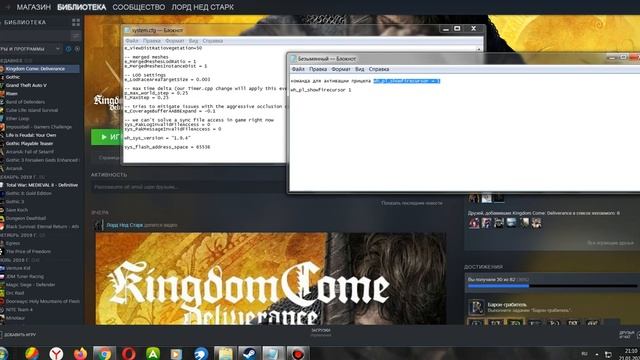Open the СООБЩЕСТВО tab in Steam
Viewport: 640px width, 360px height.
(138, 7)
